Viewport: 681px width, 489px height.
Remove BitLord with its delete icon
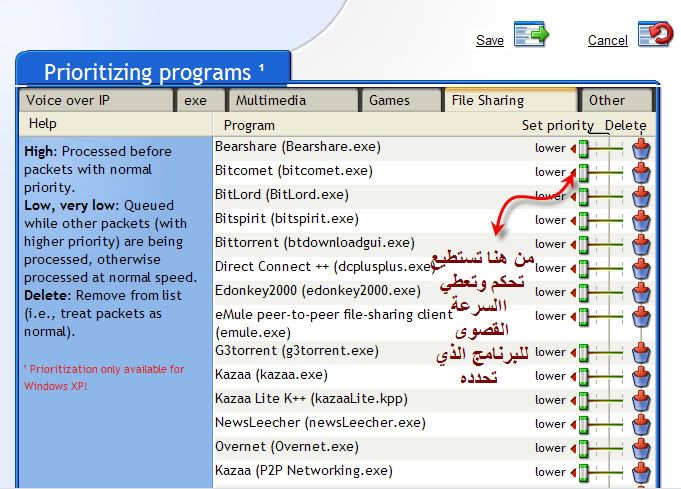tap(641, 196)
